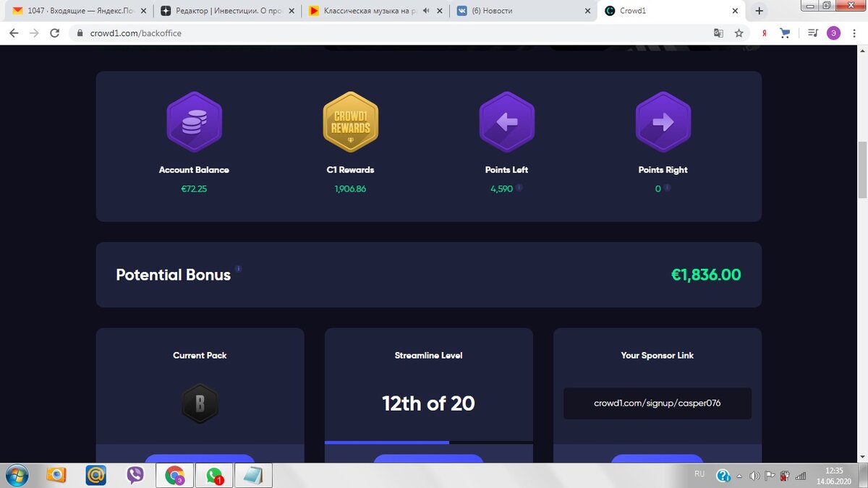This screenshot has height=488, width=868.
Task: Open WhatsApp from the taskbar
Action: click(x=214, y=475)
